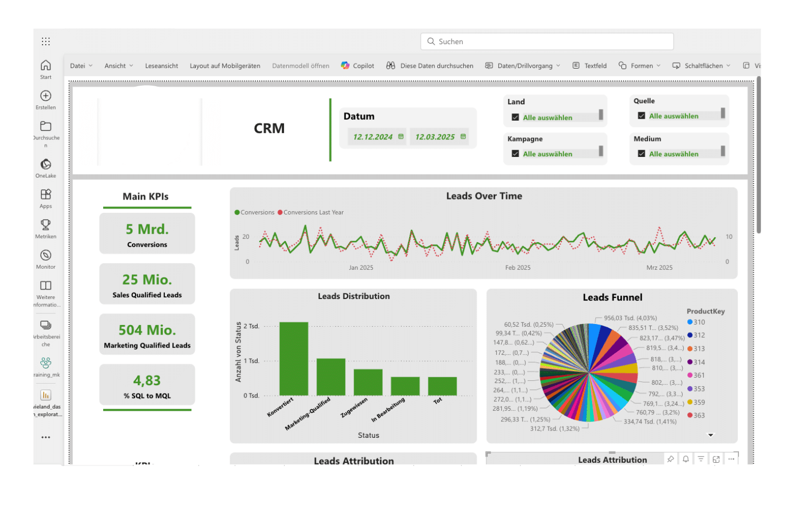This screenshot has width=798, height=532.
Task: Click the vertical page scrollbar
Action: pos(759,154)
